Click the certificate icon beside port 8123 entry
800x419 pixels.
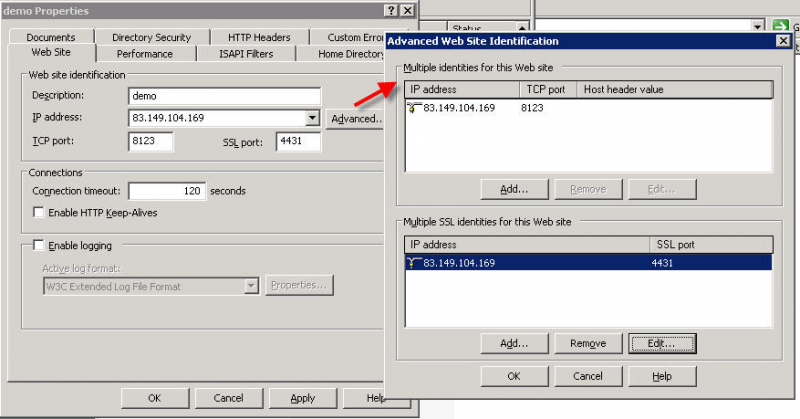pyautogui.click(x=414, y=108)
